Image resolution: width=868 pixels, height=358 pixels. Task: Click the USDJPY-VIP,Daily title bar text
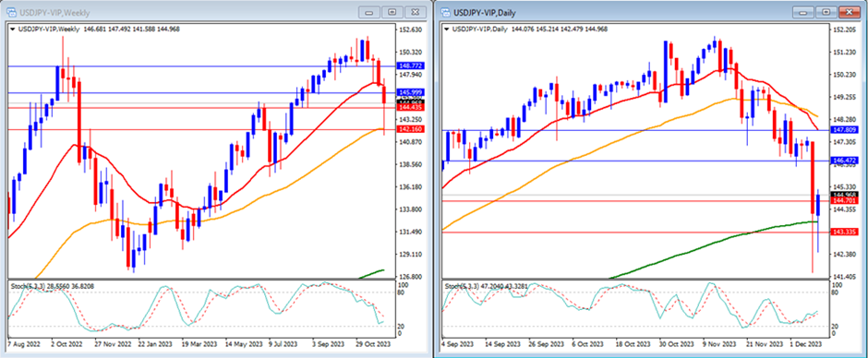tap(485, 12)
